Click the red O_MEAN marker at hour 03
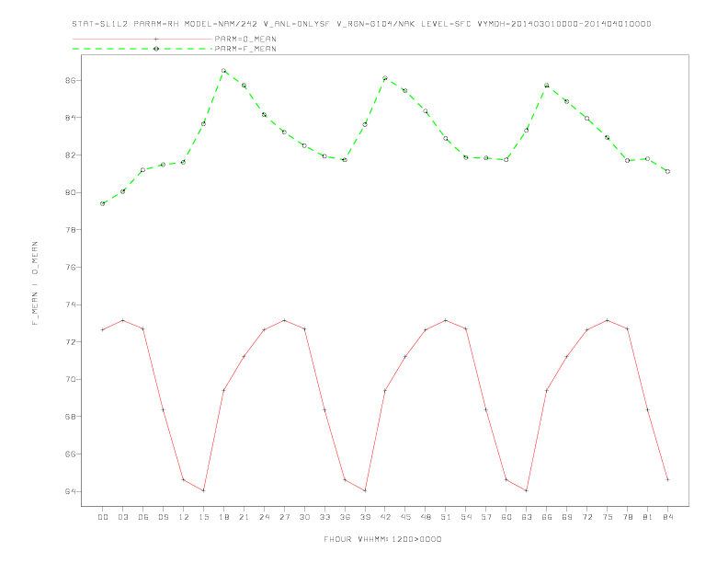Image resolution: width=728 pixels, height=563 pixels. 122,320
